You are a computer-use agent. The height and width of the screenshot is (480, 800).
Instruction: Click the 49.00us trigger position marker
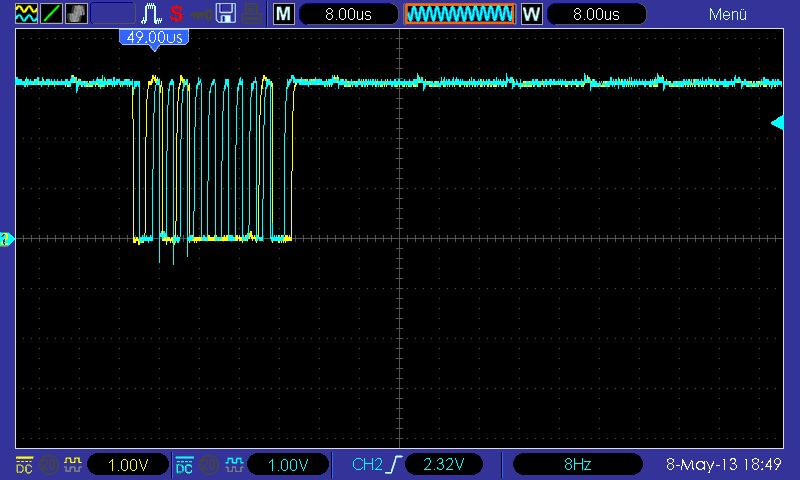tap(154, 37)
